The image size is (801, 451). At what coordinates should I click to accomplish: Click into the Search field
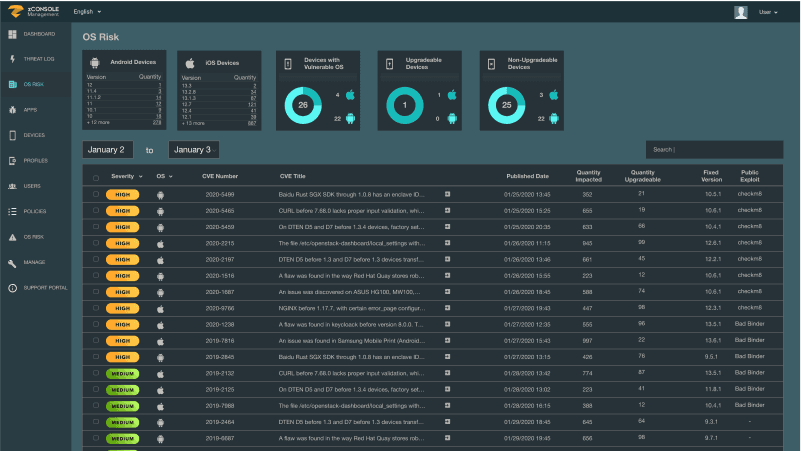coord(714,150)
